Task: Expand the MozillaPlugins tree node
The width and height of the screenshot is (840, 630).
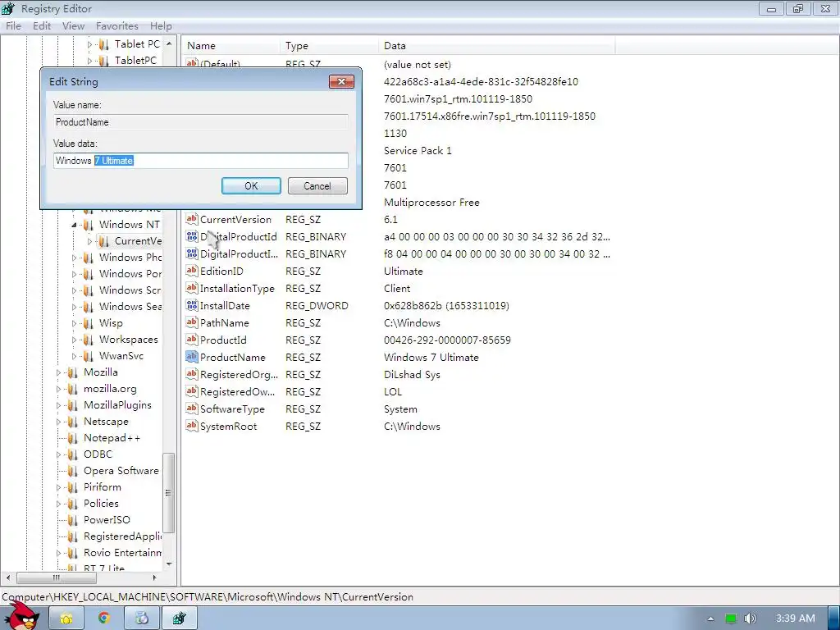Action: point(58,405)
